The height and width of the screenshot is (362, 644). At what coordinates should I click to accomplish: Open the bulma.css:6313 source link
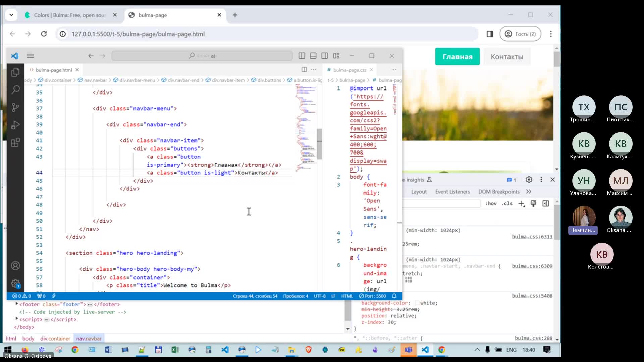click(532, 237)
